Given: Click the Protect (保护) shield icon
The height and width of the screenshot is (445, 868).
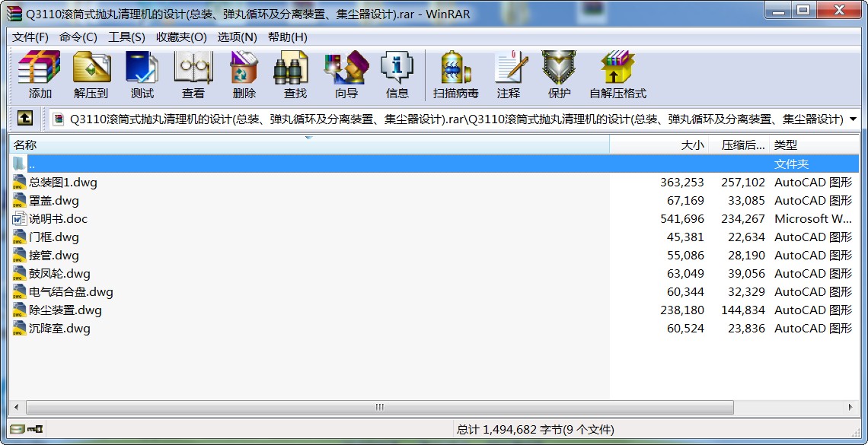Looking at the screenshot, I should point(559,75).
